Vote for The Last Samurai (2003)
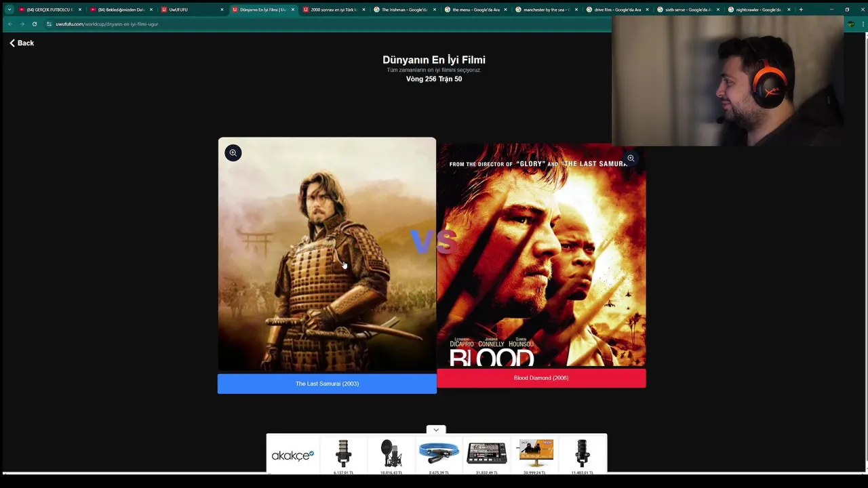The height and width of the screenshot is (488, 868). 327,384
